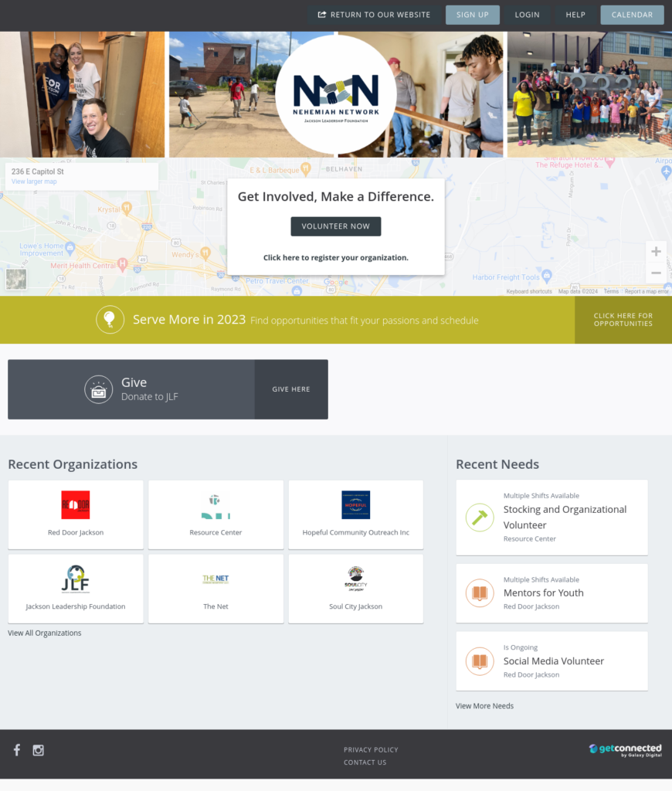Open the Contact Us link
Image resolution: width=672 pixels, height=791 pixels.
[x=365, y=762]
